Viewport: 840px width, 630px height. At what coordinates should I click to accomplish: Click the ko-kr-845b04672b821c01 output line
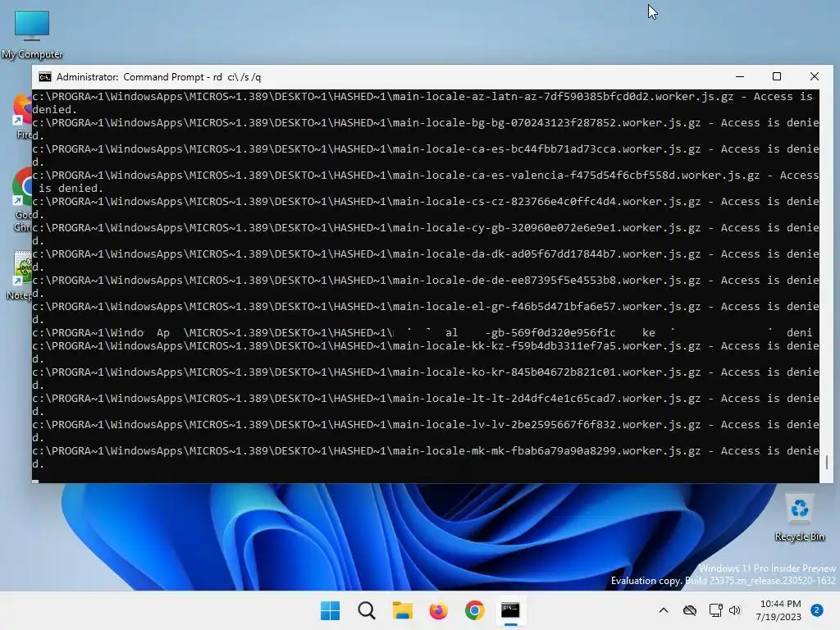(426, 379)
